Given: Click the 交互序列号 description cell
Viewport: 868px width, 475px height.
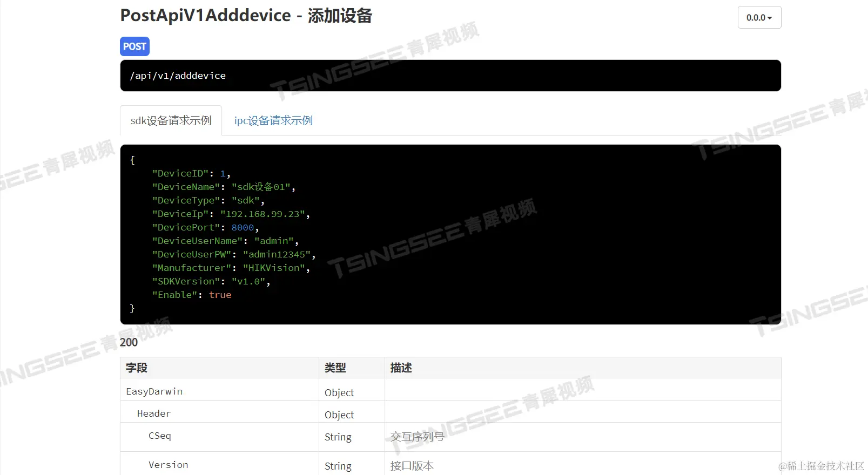Looking at the screenshot, I should click(x=583, y=437).
